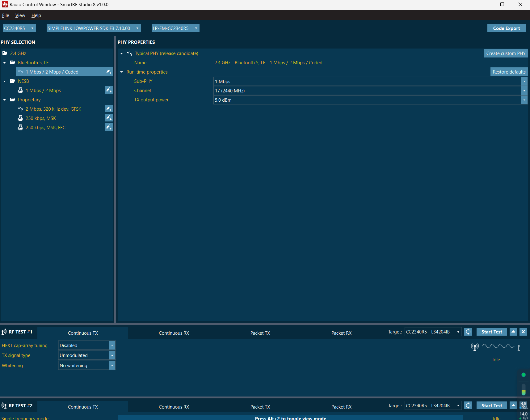Click the Code Export button
530x420 pixels.
pos(506,28)
